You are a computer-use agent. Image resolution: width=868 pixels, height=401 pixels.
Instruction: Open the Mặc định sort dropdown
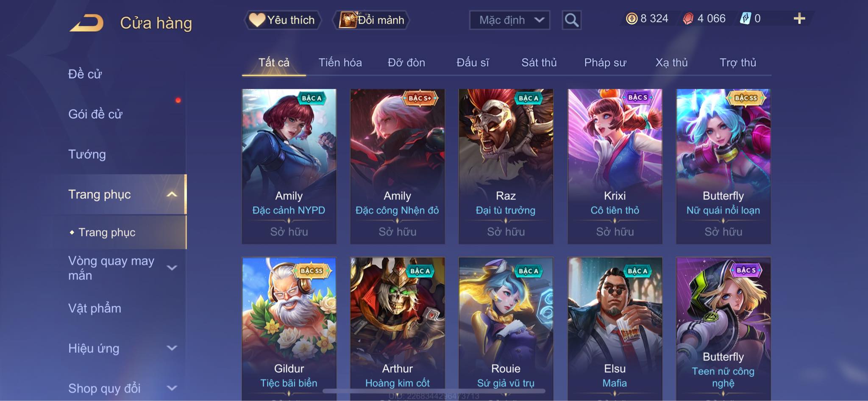pyautogui.click(x=509, y=20)
